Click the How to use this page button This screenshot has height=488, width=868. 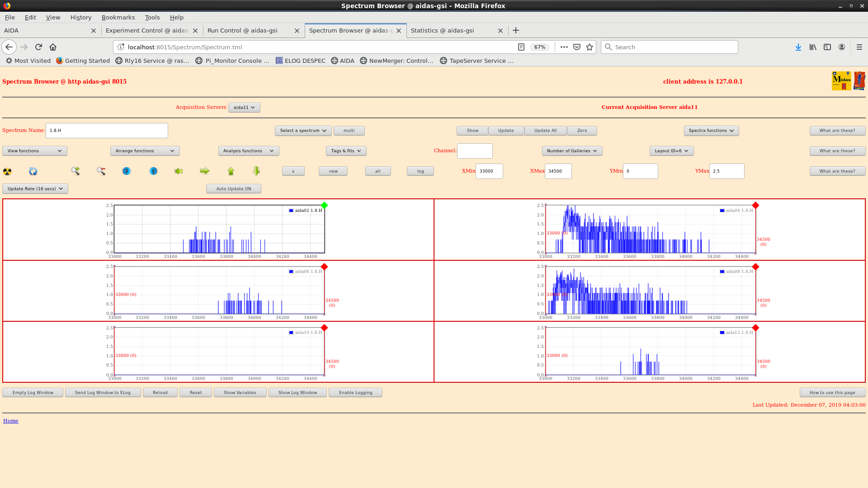tap(832, 393)
